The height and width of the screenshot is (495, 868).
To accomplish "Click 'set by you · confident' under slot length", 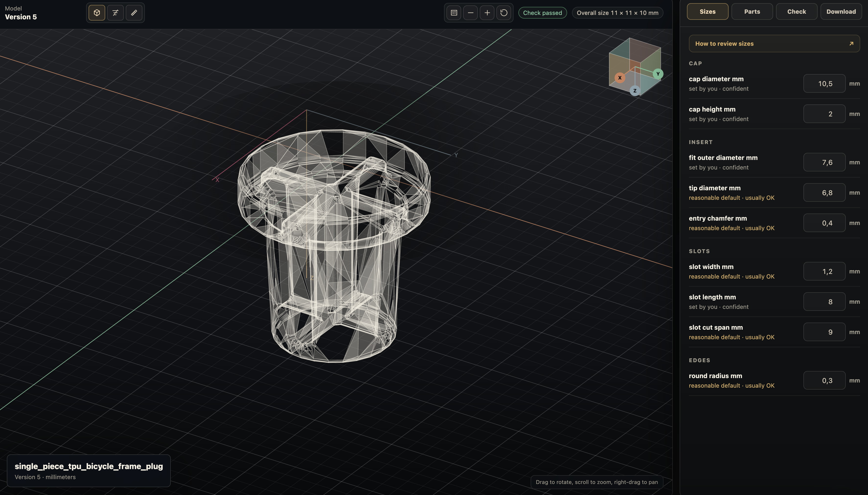I will pos(719,307).
